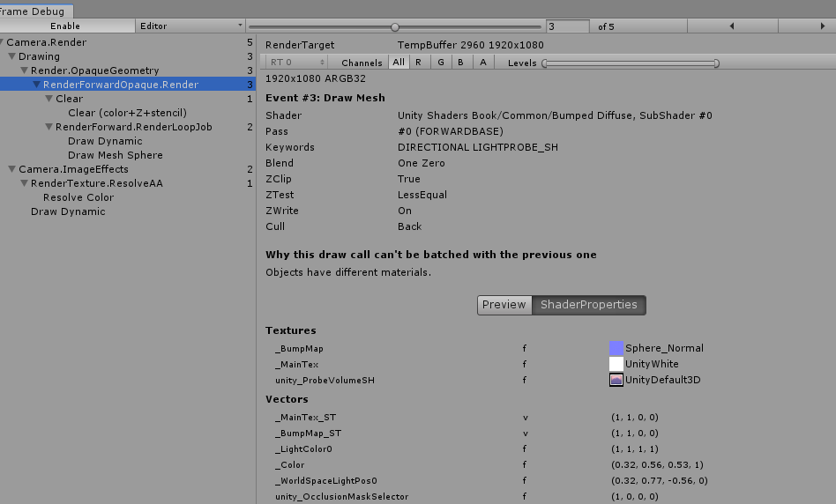Switch to the Preview tab
The height and width of the screenshot is (504, 836).
click(504, 305)
